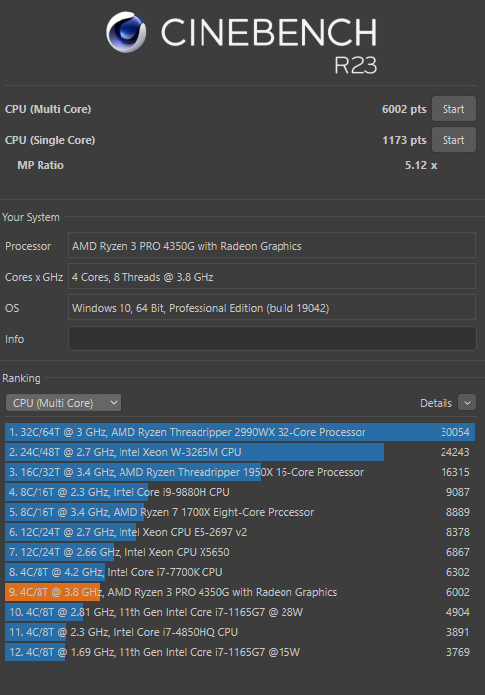Select ranking row Ryzen 7 1700X
Image resolution: width=485 pixels, height=695 pixels.
coord(240,512)
